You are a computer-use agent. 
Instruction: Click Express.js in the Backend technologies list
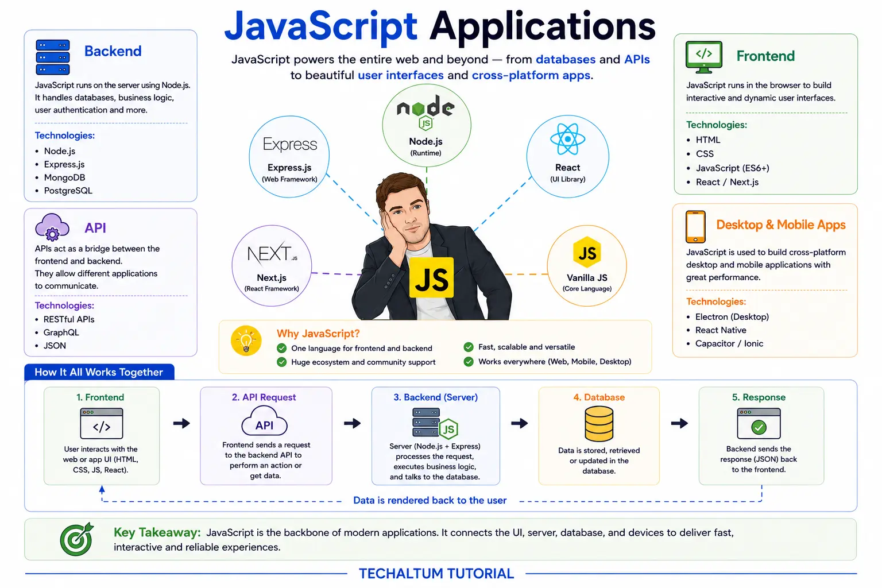tap(64, 164)
